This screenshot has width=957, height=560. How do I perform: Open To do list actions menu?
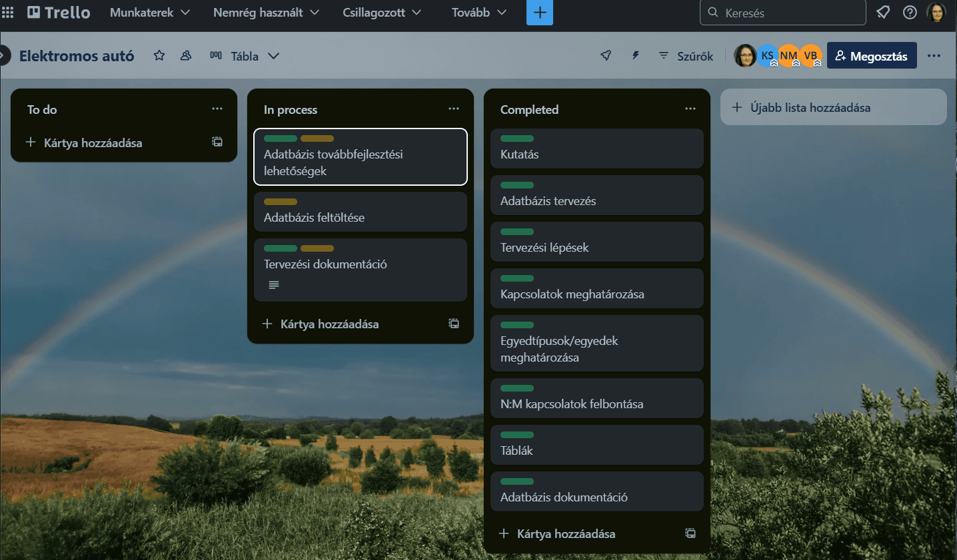[217, 109]
